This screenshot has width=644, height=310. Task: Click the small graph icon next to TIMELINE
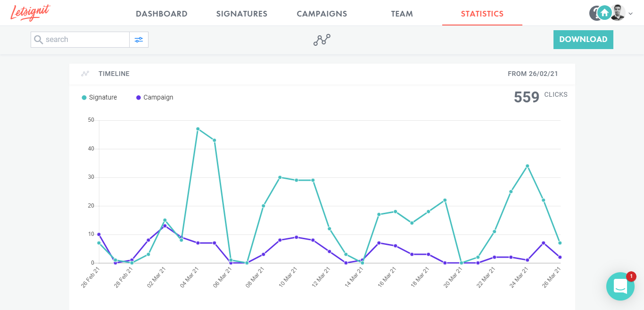pos(85,74)
